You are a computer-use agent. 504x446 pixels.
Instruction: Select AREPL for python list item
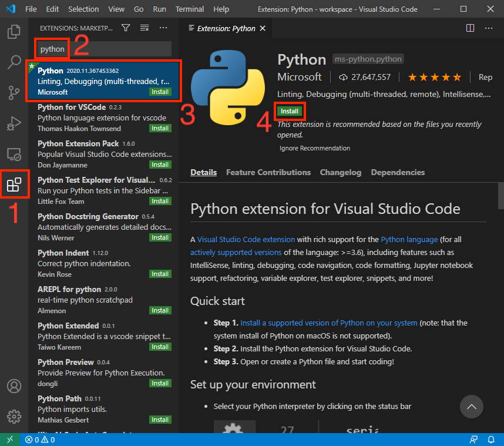click(103, 300)
